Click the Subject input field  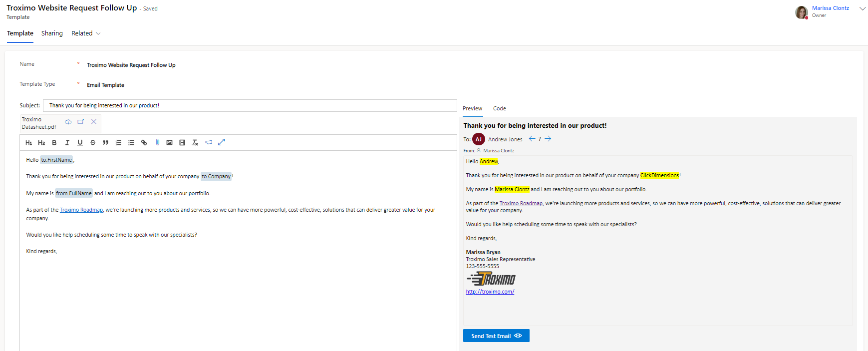point(250,105)
